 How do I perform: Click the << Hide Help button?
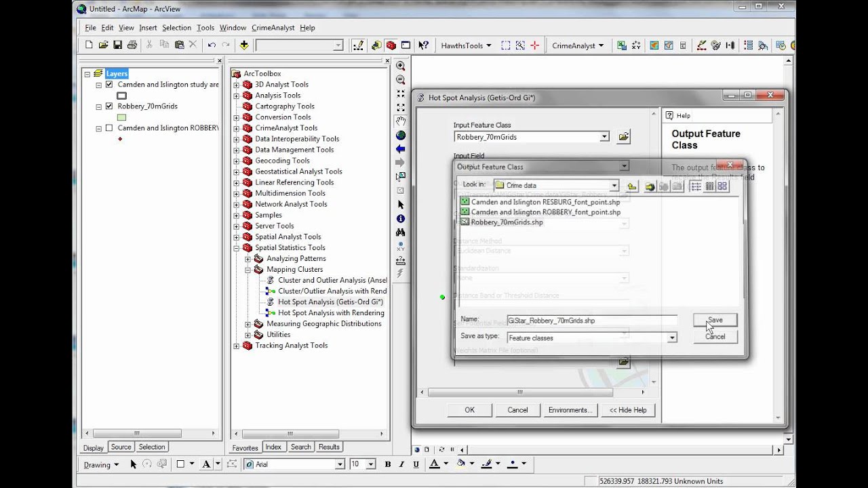tap(628, 409)
